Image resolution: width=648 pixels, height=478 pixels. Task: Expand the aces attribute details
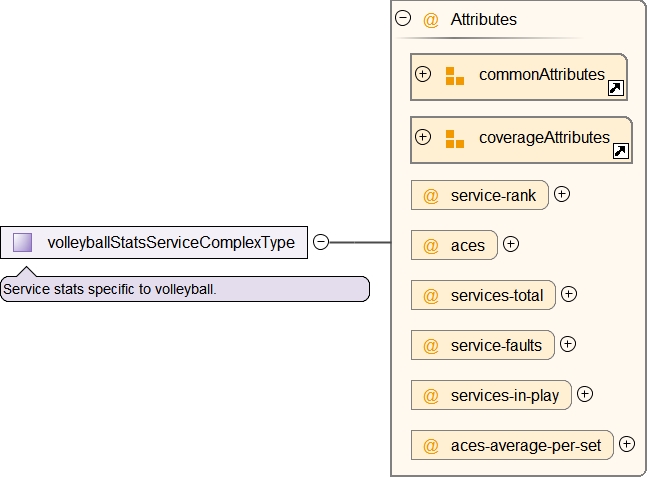[x=511, y=243]
